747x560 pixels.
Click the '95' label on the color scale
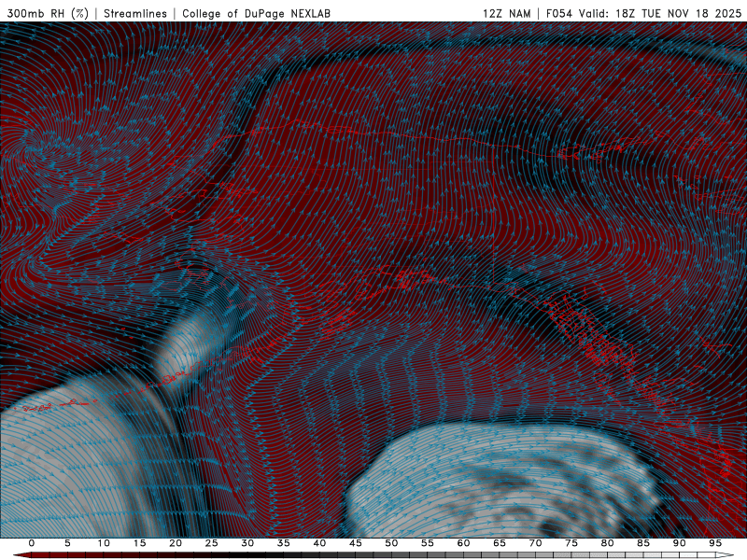[x=715, y=543]
